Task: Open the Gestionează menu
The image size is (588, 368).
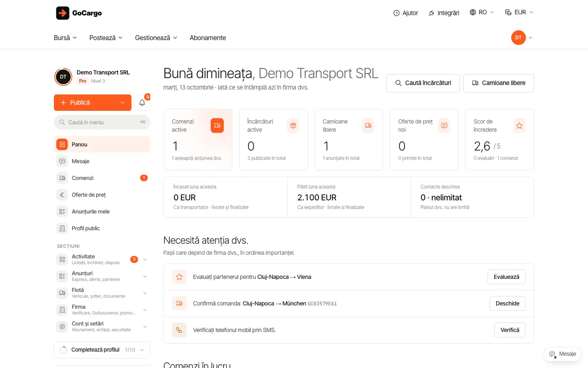Action: point(156,38)
